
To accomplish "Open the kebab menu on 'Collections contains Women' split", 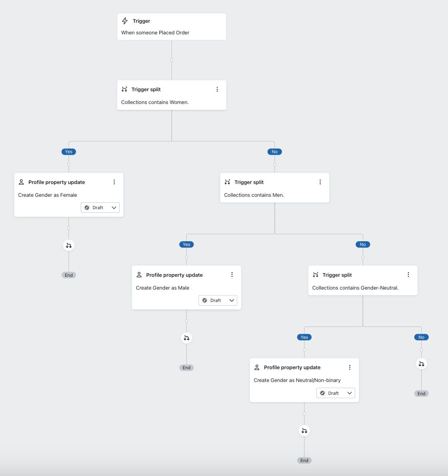I will tap(217, 89).
